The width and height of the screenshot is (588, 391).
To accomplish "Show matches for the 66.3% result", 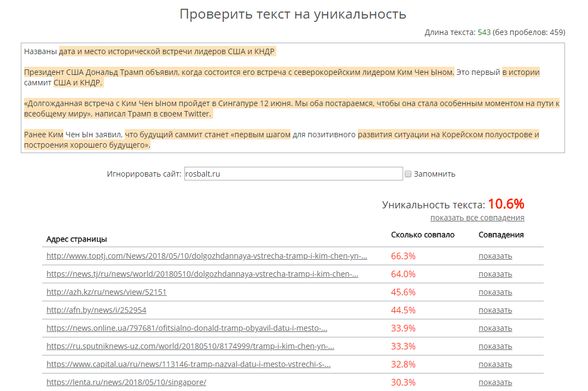I will [495, 256].
